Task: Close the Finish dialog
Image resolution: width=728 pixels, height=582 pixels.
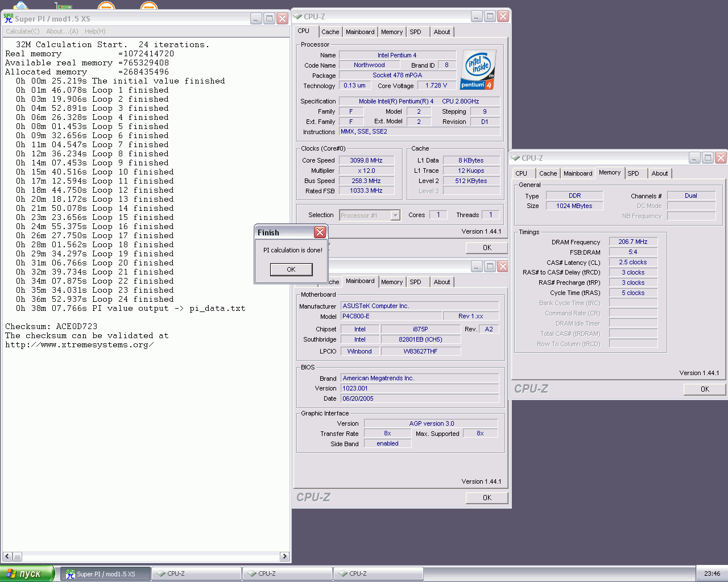Action: 320,232
